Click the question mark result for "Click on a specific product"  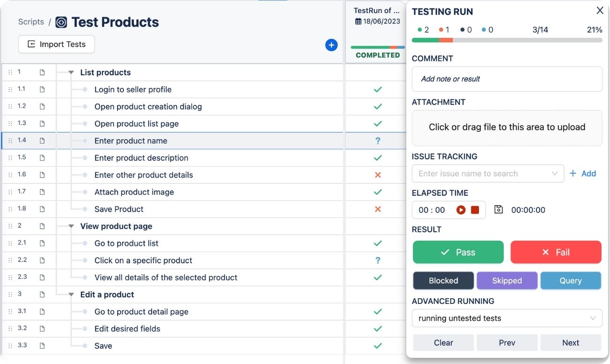point(377,260)
